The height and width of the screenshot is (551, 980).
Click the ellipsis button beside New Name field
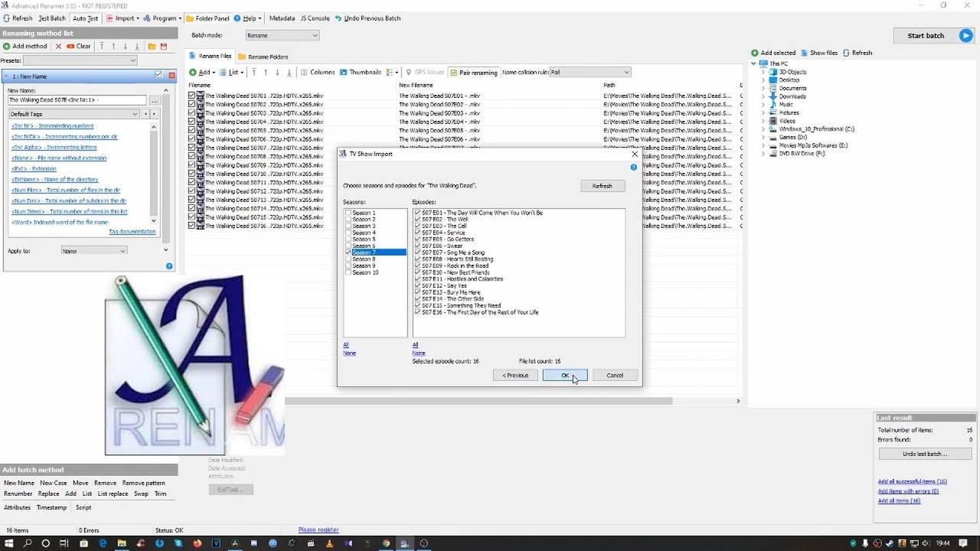tap(155, 100)
